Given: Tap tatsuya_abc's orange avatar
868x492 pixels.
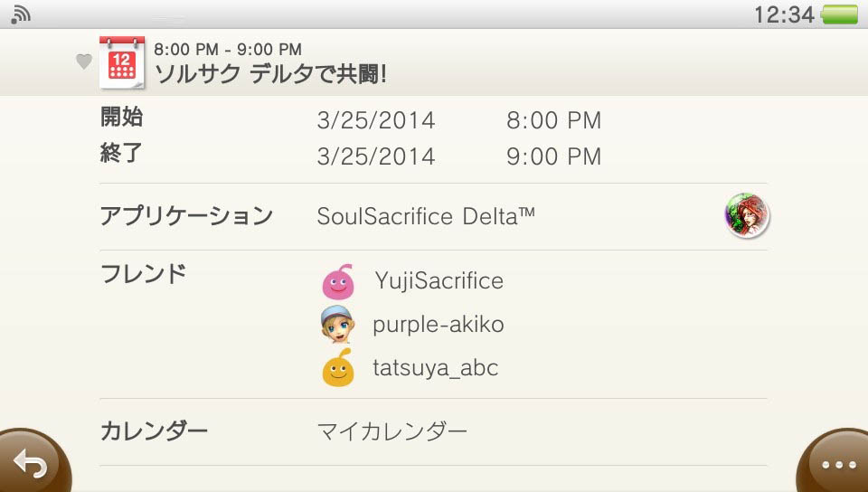Looking at the screenshot, I should (337, 368).
